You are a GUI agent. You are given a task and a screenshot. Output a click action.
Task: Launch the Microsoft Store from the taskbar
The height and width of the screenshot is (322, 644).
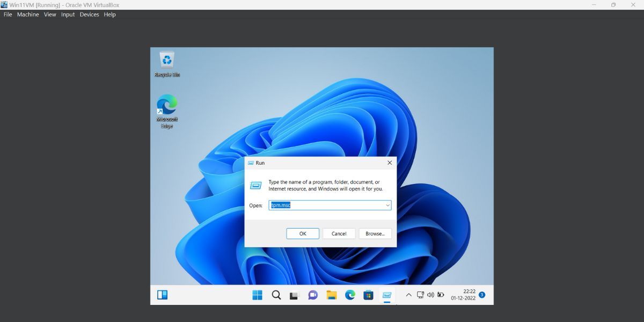click(368, 295)
